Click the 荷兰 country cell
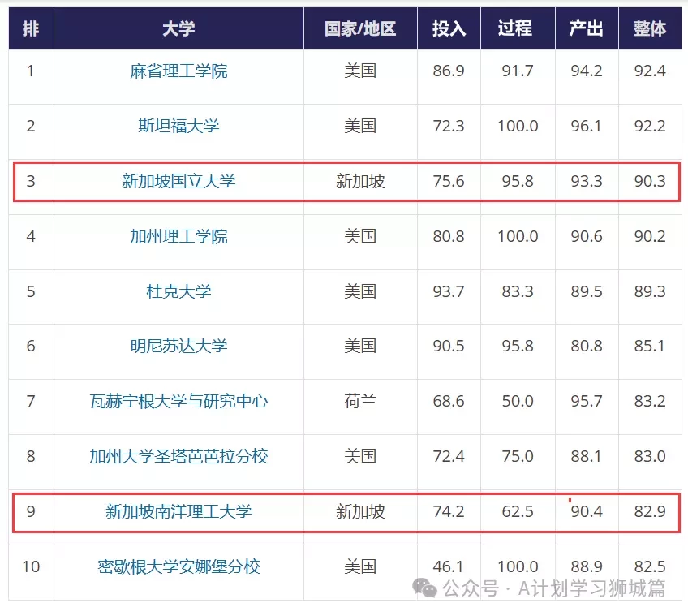This screenshot has height=616, width=688. (360, 401)
